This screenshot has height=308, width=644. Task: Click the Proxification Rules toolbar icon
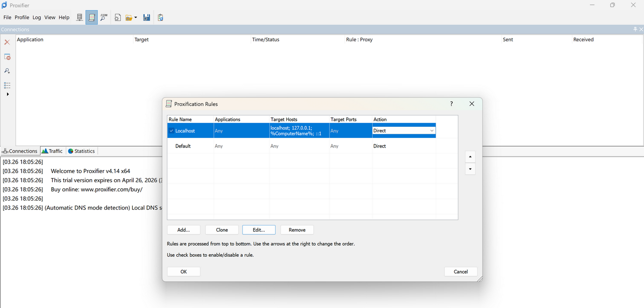pos(92,18)
